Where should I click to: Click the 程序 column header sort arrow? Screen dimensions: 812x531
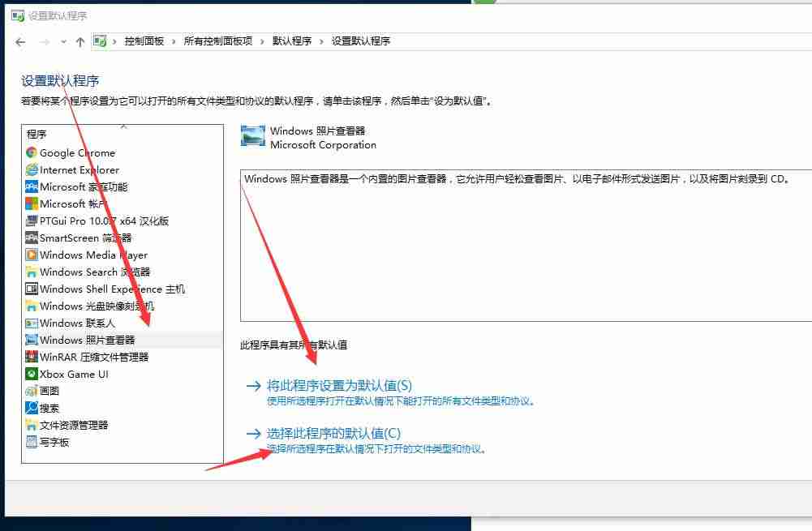(123, 126)
